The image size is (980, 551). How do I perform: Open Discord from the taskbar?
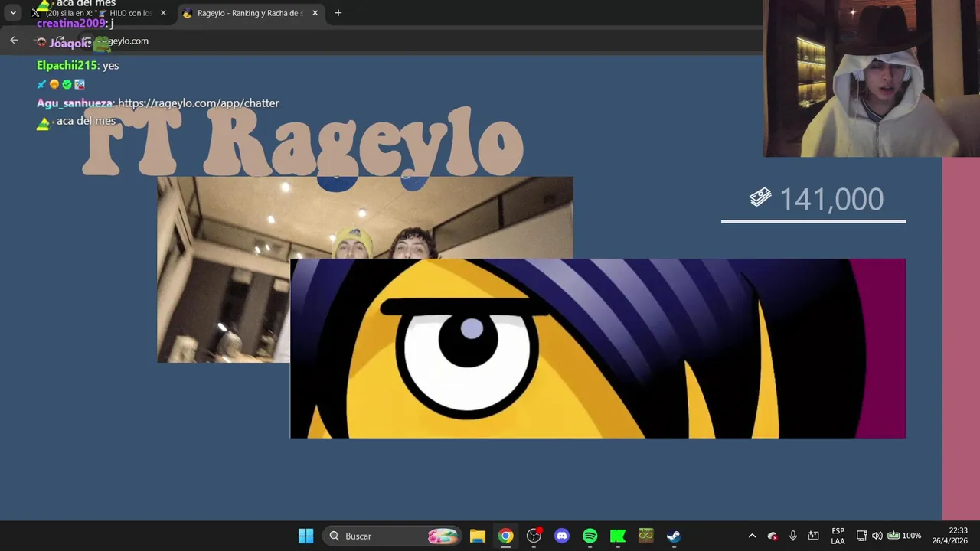pyautogui.click(x=562, y=536)
